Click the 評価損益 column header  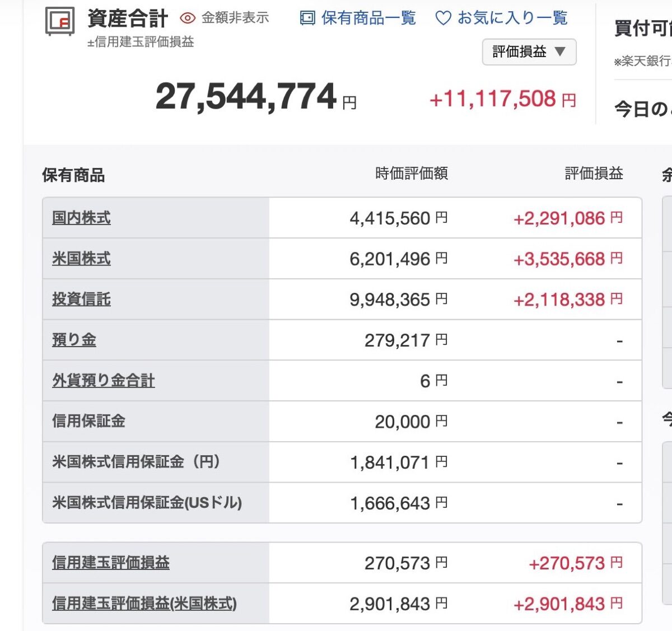point(594,174)
